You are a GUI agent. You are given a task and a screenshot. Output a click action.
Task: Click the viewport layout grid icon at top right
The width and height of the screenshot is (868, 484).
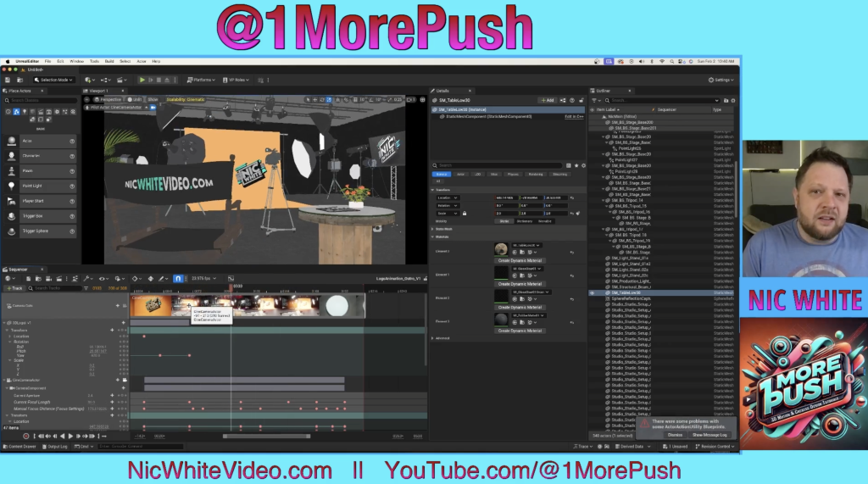point(422,100)
